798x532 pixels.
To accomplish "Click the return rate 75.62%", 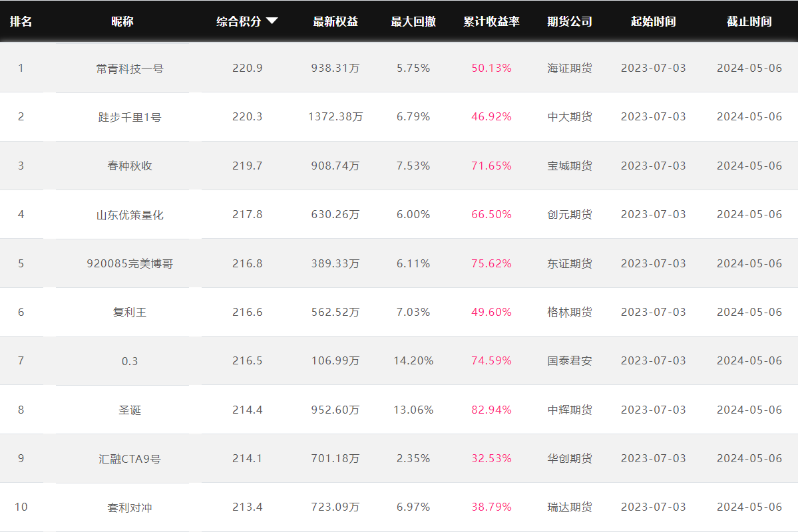I will [491, 263].
